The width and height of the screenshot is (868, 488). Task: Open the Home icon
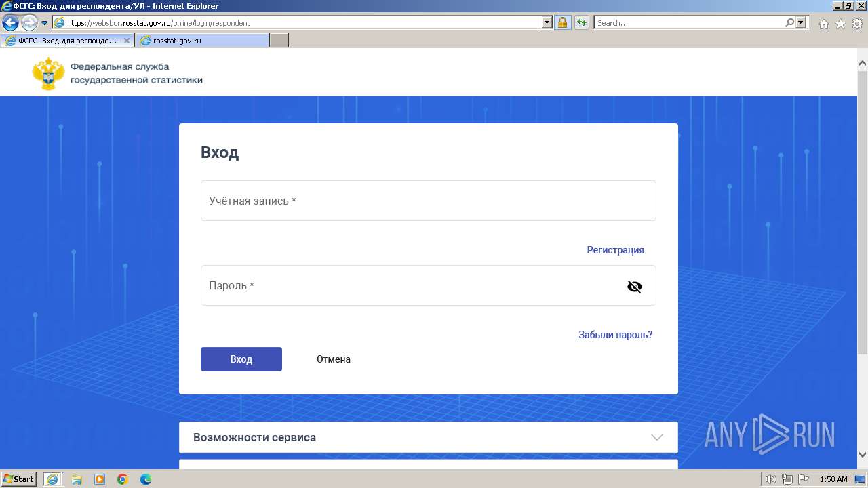click(823, 24)
